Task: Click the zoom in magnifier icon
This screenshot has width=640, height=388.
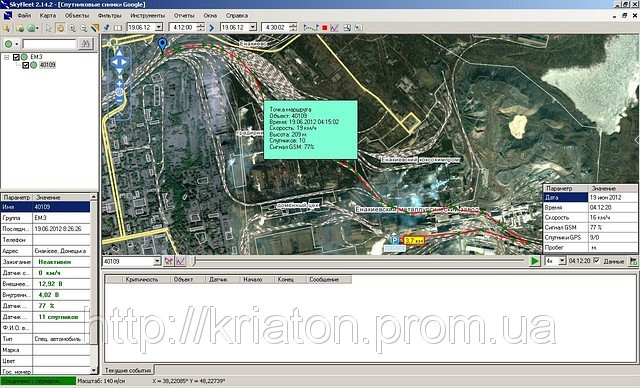Action: coord(72,28)
